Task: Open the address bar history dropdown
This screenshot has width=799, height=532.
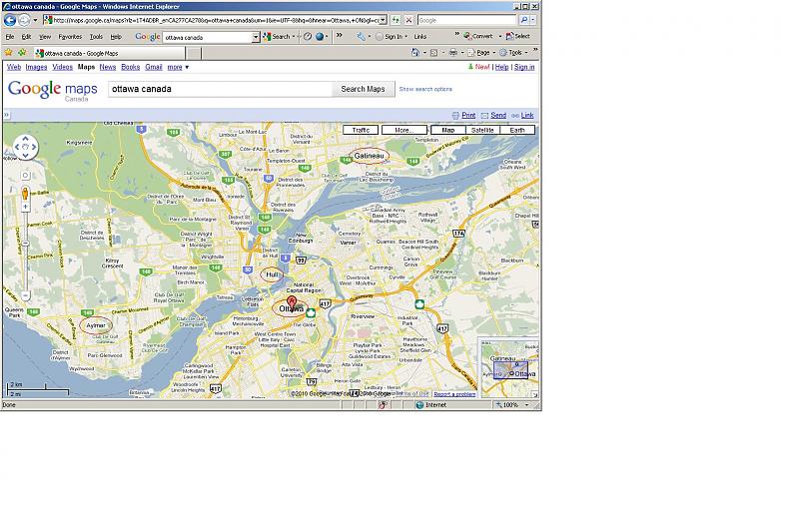Action: coord(383,20)
